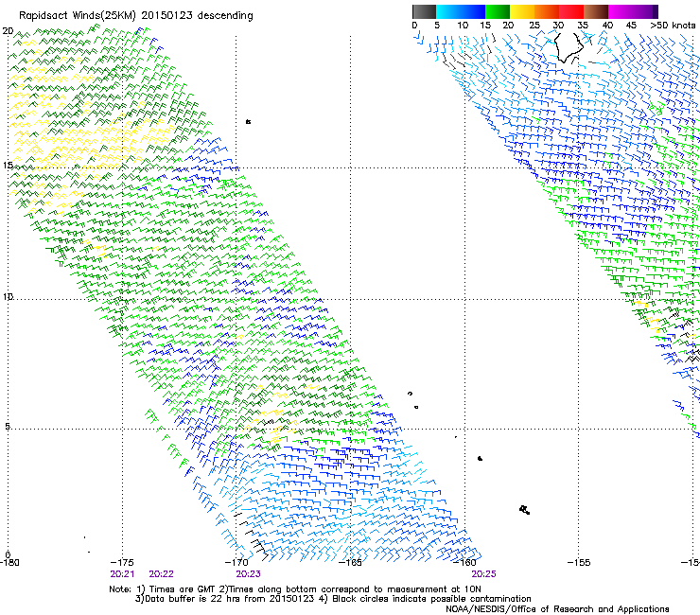Click the legend tick label '45'
700x615 pixels.
[631, 25]
